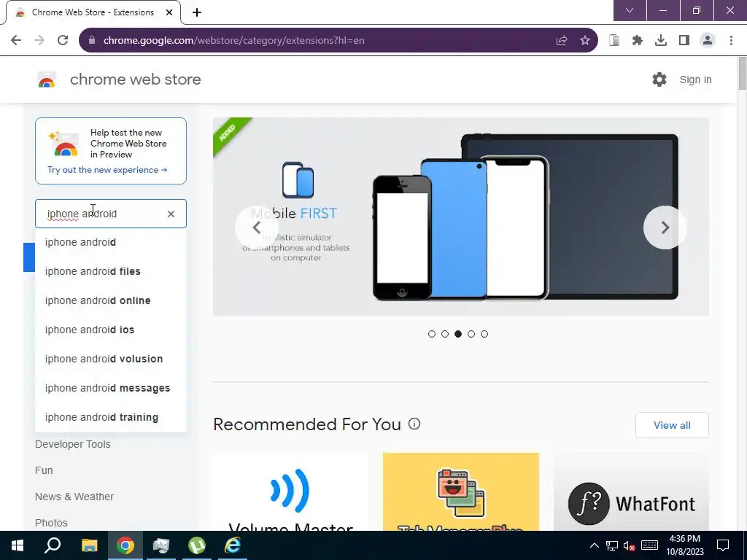This screenshot has height=560, width=747.
Task: Clear the search box with X
Action: pyautogui.click(x=171, y=214)
